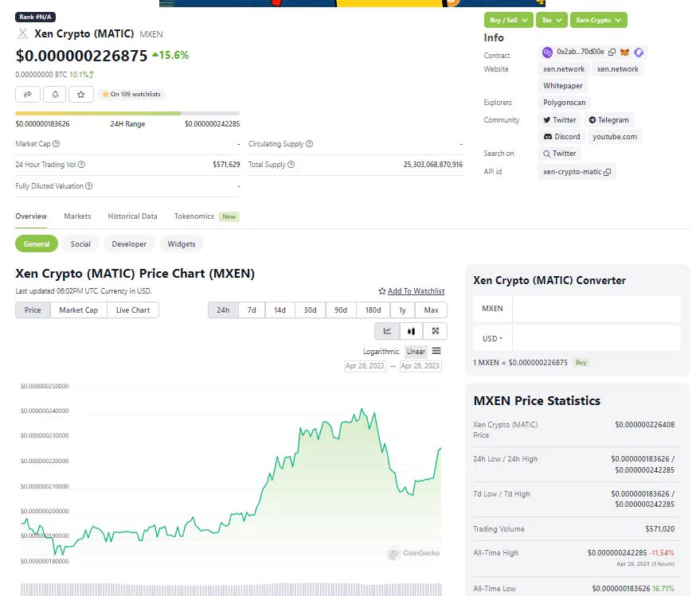Open the youtube.com link

[x=615, y=137]
